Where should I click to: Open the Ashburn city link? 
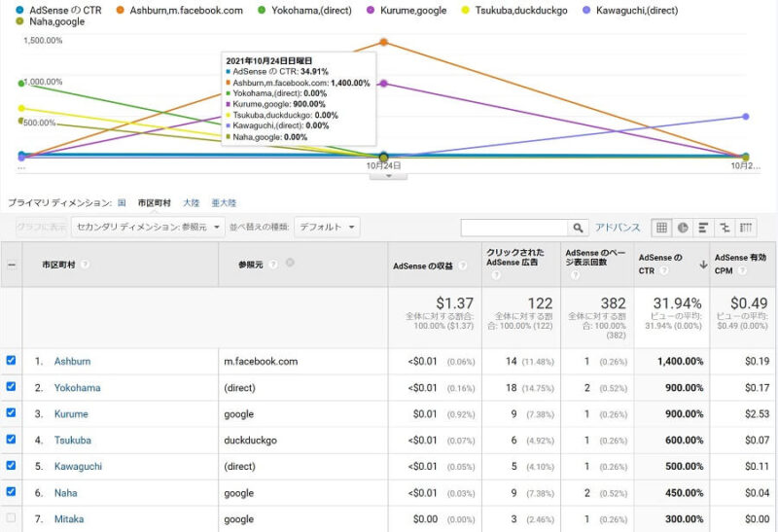[x=72, y=361]
